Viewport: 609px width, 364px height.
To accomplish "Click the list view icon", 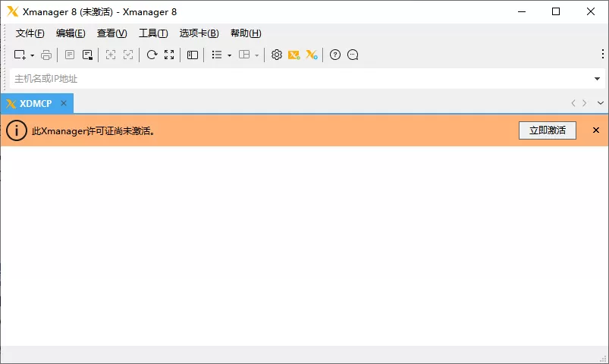I will pyautogui.click(x=217, y=55).
